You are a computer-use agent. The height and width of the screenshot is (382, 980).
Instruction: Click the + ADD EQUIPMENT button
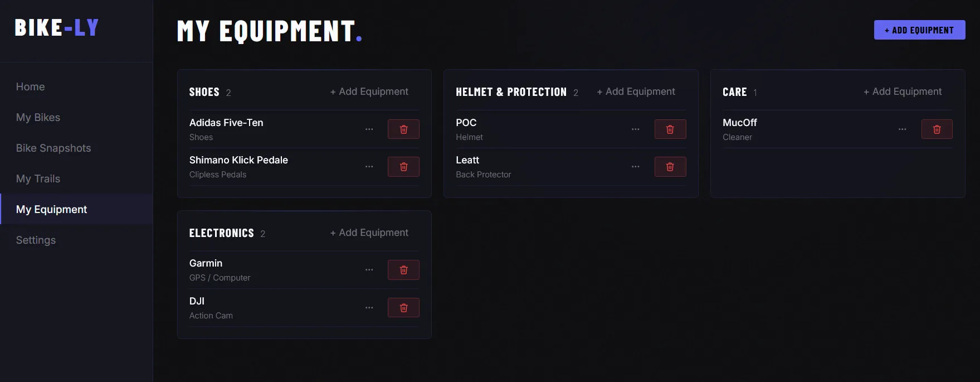tap(919, 30)
